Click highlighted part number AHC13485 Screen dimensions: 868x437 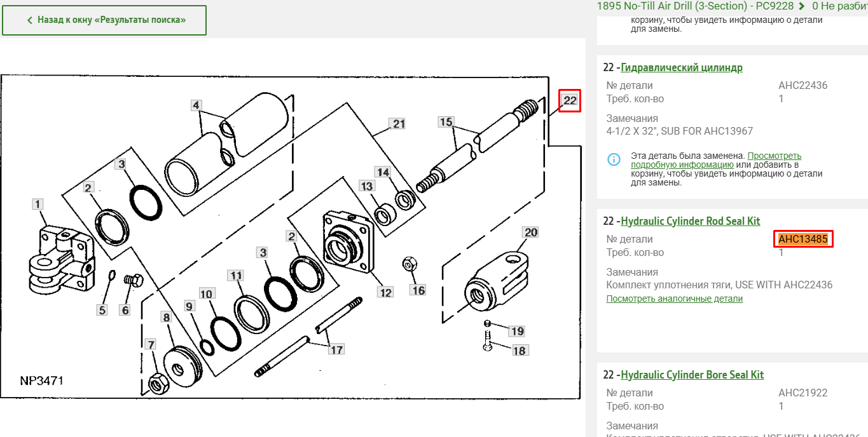click(803, 239)
